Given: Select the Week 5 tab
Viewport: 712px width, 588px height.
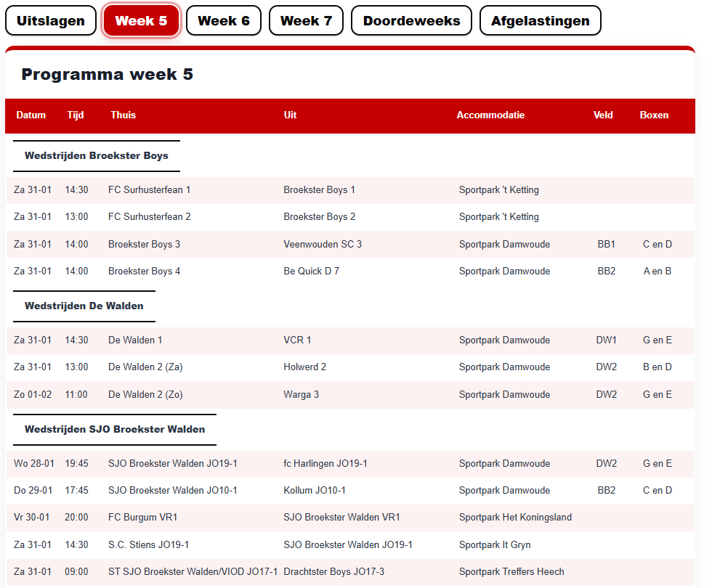Looking at the screenshot, I should tap(141, 20).
